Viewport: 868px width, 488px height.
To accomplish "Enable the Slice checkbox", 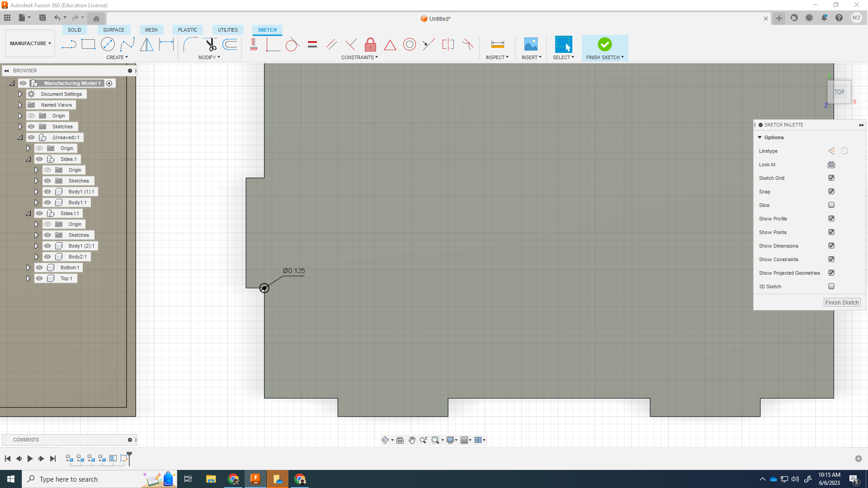I will click(x=831, y=205).
